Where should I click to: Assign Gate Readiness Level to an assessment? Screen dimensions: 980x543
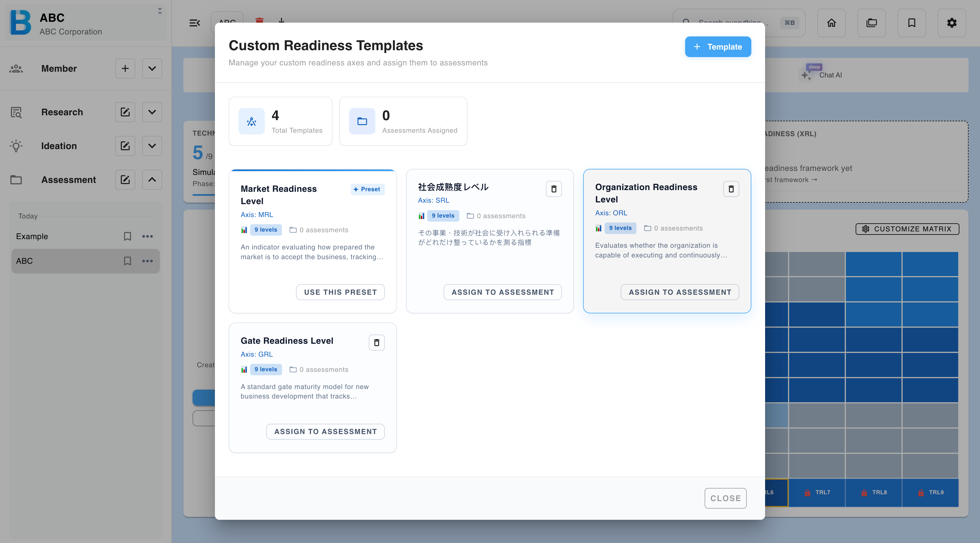point(325,431)
